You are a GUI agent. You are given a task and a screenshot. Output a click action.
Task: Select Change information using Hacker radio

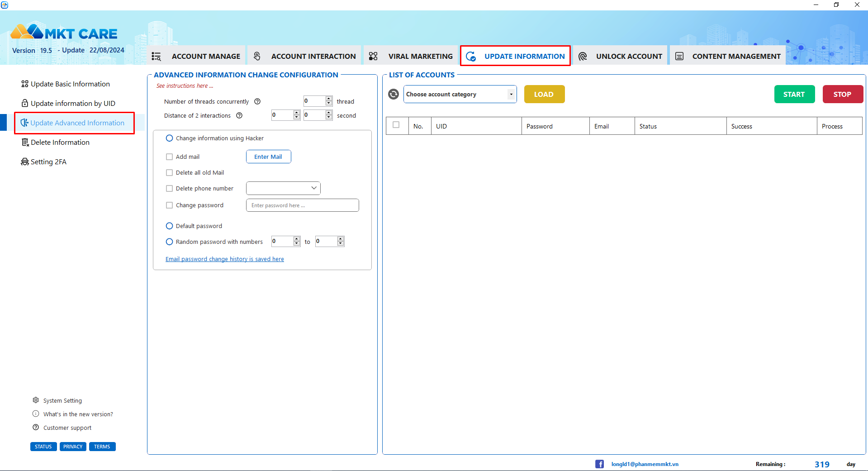pos(170,138)
